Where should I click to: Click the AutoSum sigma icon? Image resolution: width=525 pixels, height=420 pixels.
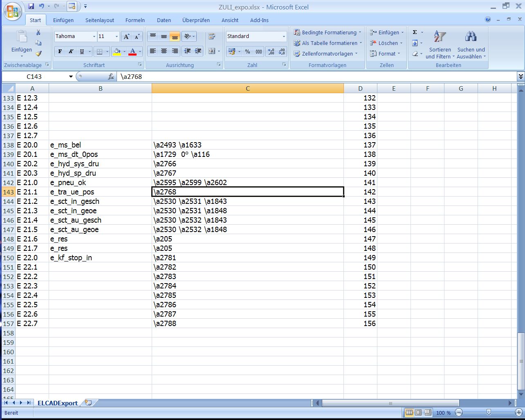pyautogui.click(x=415, y=32)
